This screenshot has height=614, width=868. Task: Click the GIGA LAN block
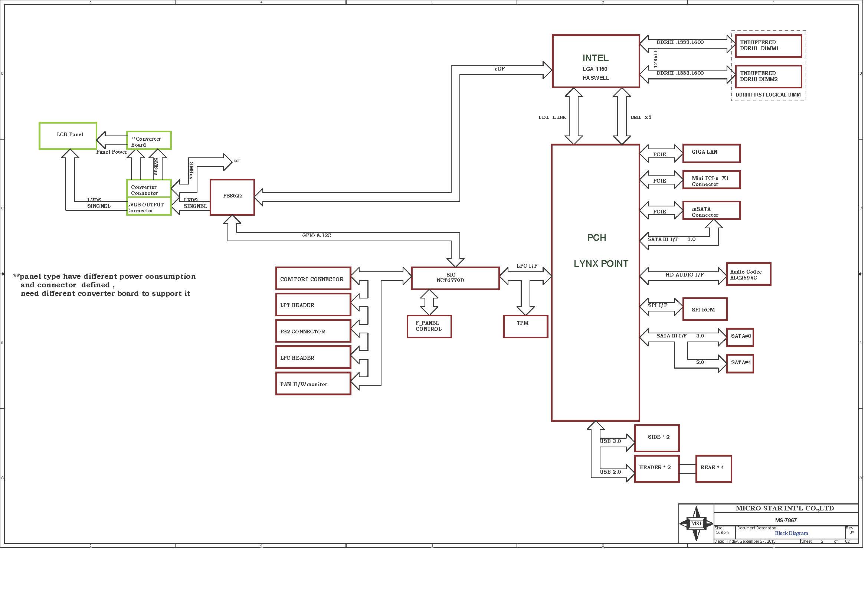click(711, 153)
